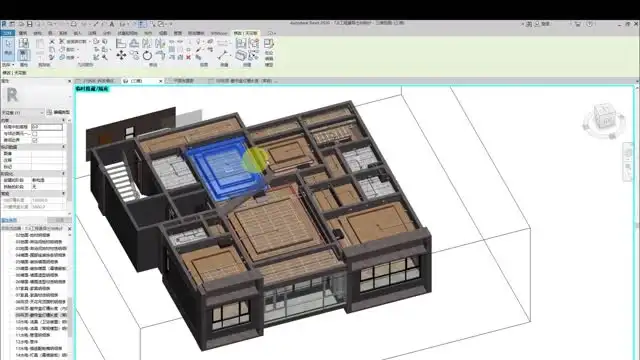This screenshot has width=640, height=360.
Task: Close the Properties palette
Action: 69,81
